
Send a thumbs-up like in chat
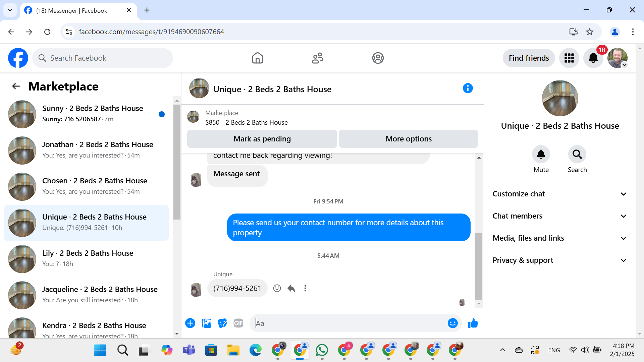click(473, 323)
